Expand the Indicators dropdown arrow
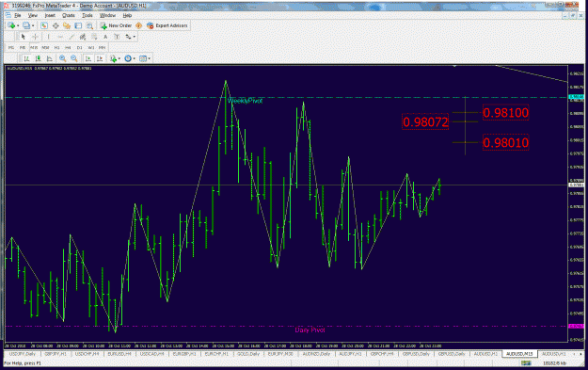This screenshot has width=588, height=370. point(119,58)
